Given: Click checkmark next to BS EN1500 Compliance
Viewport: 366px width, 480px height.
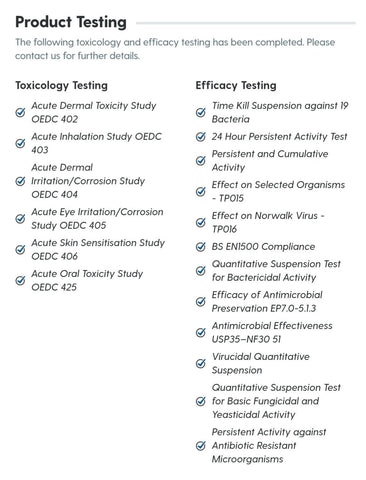Looking at the screenshot, I should [201, 246].
